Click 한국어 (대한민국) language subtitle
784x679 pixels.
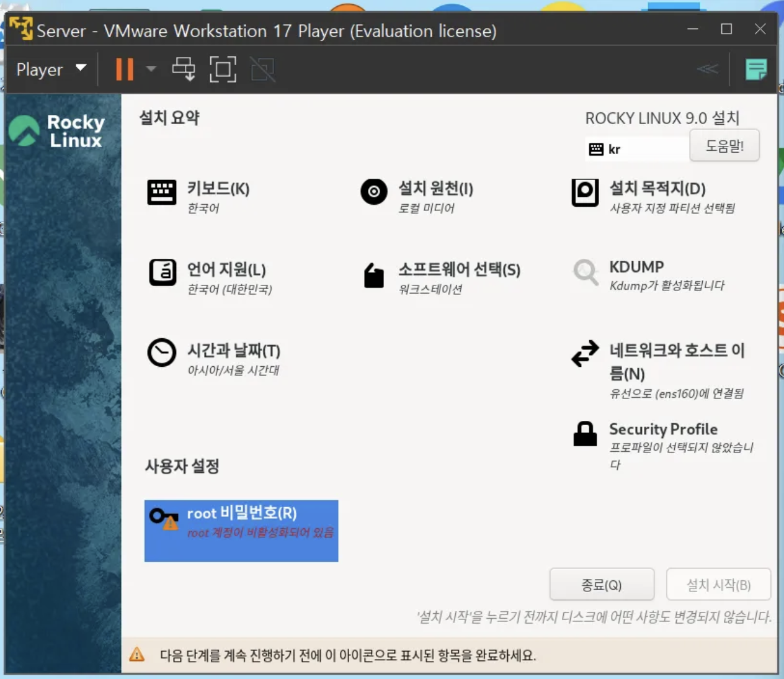[x=230, y=289]
